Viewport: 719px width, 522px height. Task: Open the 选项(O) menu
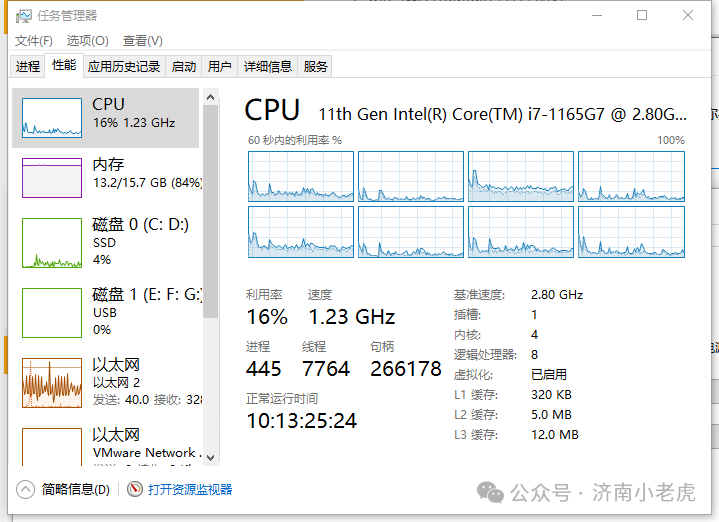[87, 41]
